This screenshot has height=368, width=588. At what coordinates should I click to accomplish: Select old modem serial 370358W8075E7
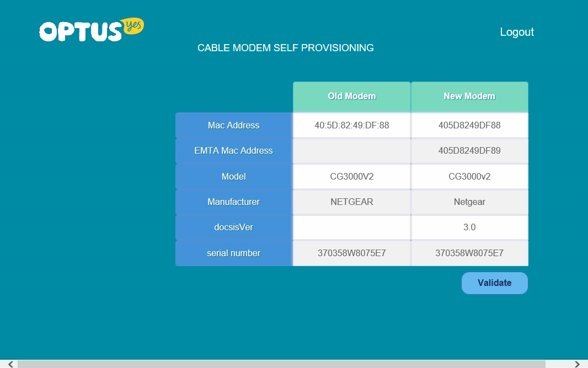[352, 253]
